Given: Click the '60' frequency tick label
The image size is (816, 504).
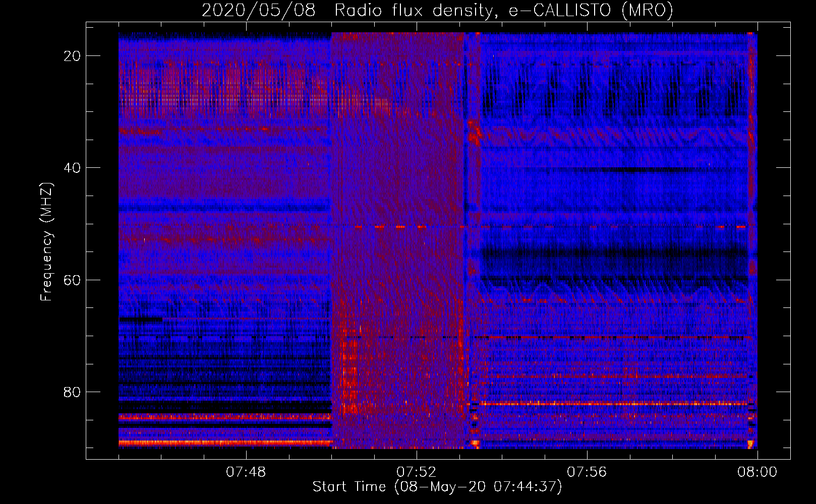Looking at the screenshot, I should pyautogui.click(x=73, y=280).
